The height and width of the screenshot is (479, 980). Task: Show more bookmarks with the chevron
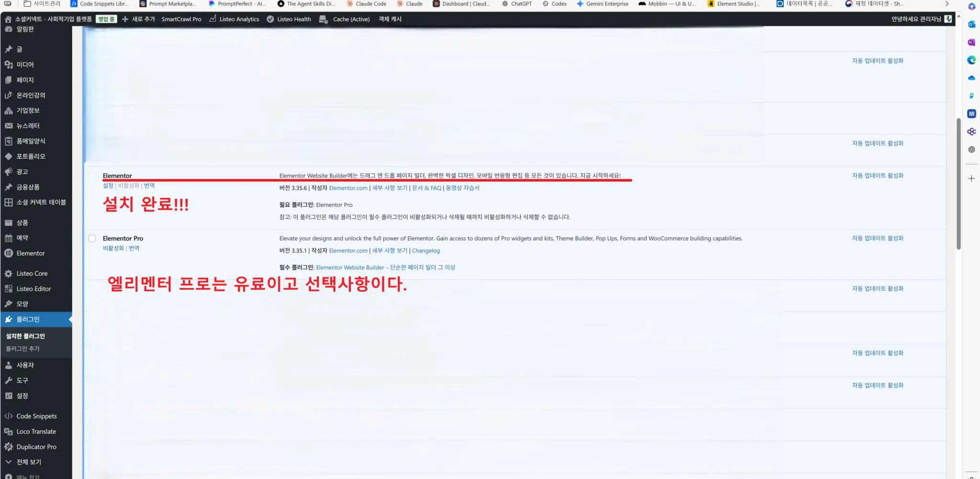point(947,4)
